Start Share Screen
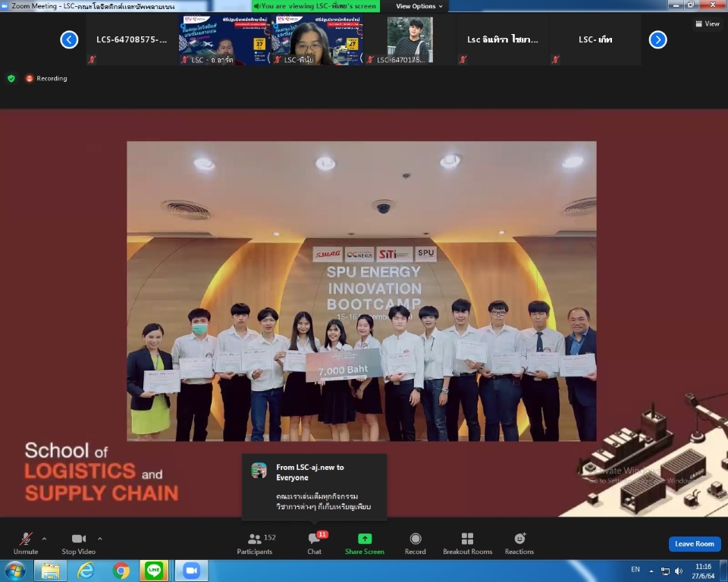 [365, 543]
